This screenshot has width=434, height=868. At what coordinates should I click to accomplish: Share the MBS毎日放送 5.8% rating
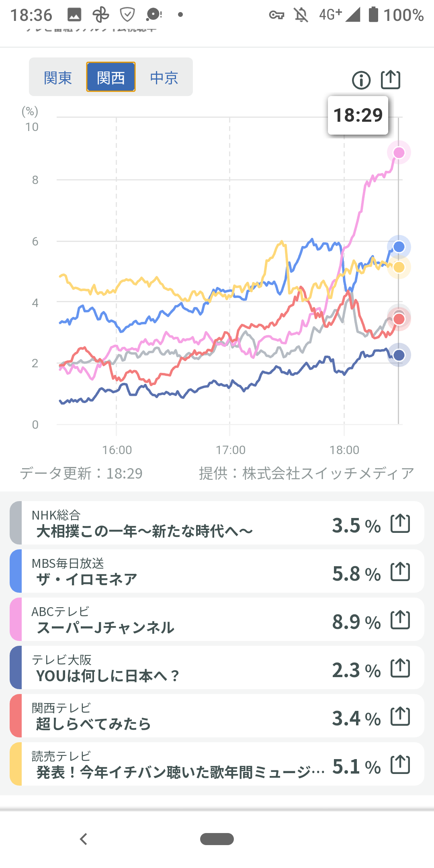click(400, 571)
